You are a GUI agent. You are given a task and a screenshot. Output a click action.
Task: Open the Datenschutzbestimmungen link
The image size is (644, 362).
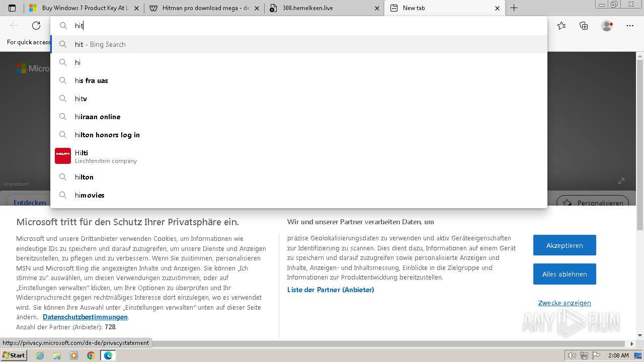[85, 317]
